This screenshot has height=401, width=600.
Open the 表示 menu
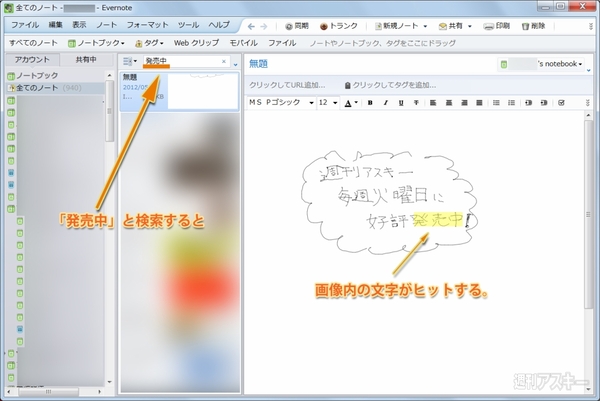(x=79, y=25)
